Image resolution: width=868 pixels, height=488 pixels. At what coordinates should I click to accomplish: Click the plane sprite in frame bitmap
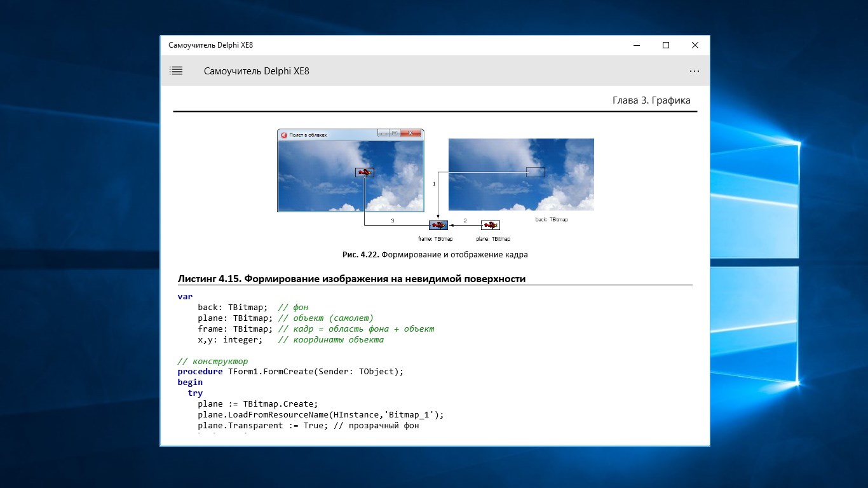(438, 225)
